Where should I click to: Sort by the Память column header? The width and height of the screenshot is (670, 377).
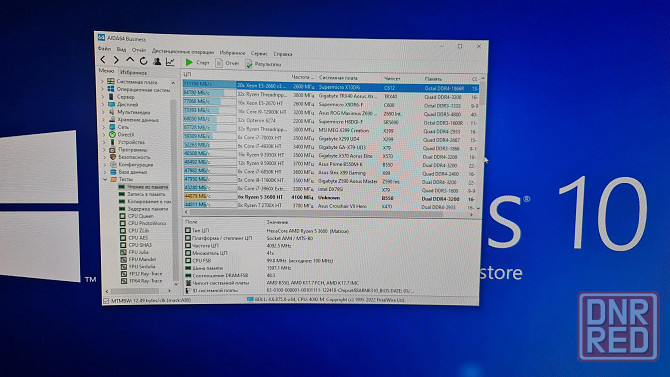point(433,79)
